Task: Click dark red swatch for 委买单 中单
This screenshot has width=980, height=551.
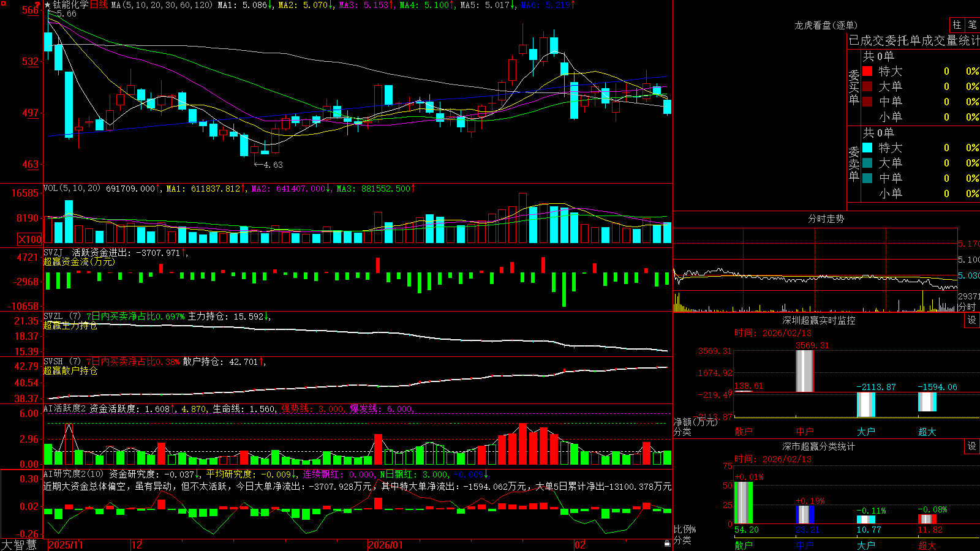Action: click(x=867, y=102)
